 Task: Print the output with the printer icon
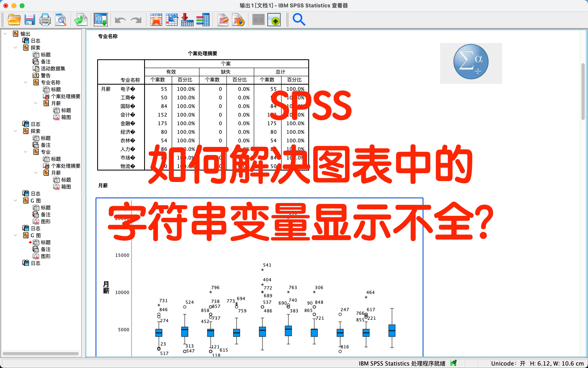45,19
